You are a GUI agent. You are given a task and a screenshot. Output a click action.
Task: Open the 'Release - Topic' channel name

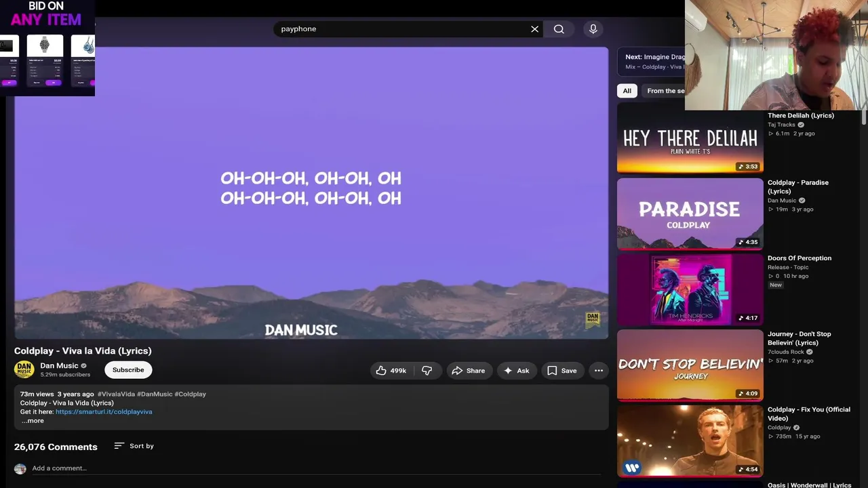[788, 268]
